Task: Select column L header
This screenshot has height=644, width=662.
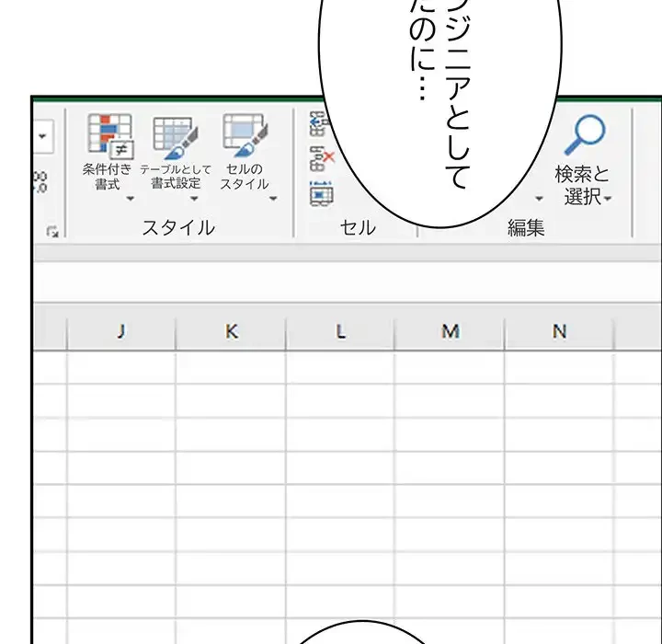Action: pyautogui.click(x=340, y=332)
